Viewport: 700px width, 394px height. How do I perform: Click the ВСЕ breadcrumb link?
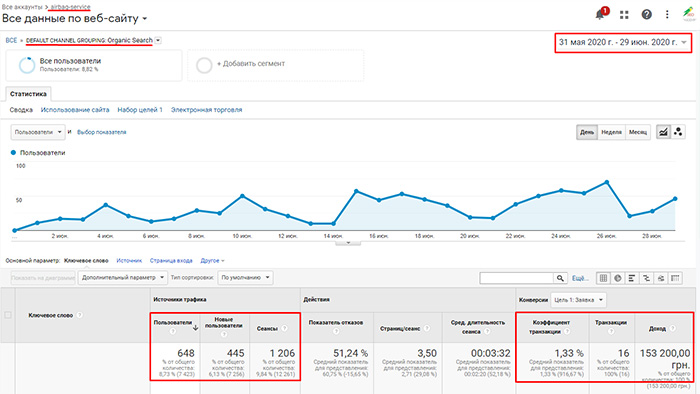tap(11, 40)
